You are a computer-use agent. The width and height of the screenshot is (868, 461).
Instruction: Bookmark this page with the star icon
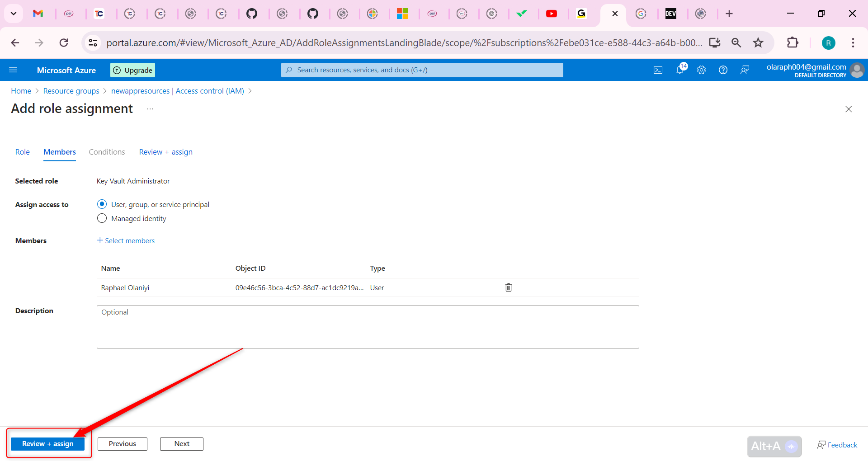tap(758, 42)
